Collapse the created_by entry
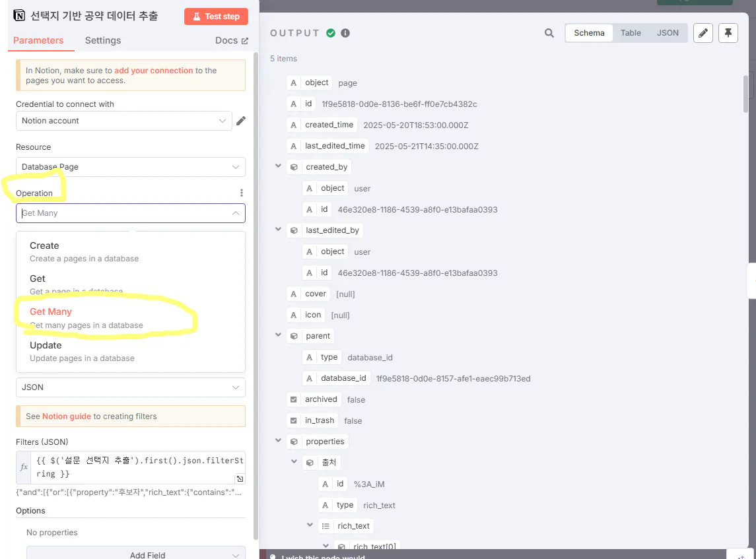The image size is (756, 559). tap(278, 166)
